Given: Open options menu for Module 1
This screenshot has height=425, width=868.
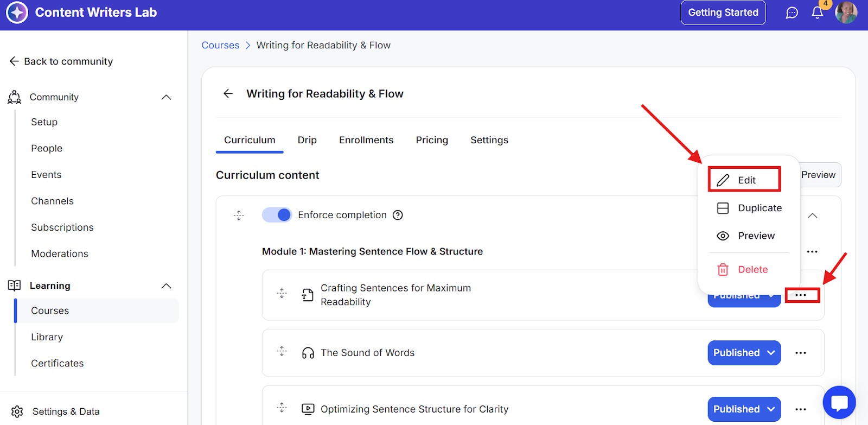Looking at the screenshot, I should (x=812, y=251).
